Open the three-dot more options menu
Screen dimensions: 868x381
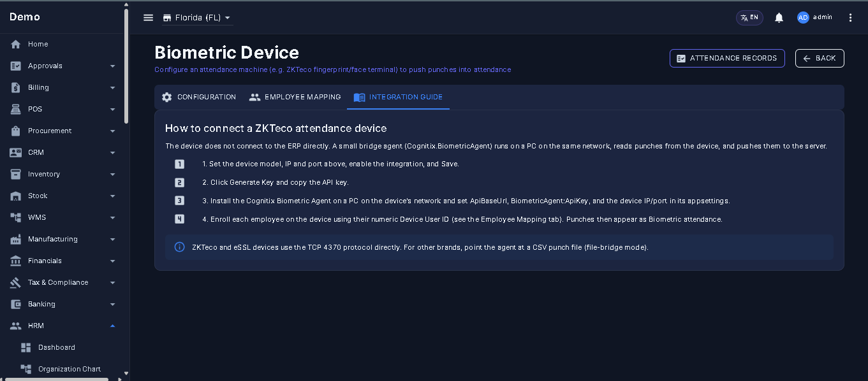coord(850,18)
